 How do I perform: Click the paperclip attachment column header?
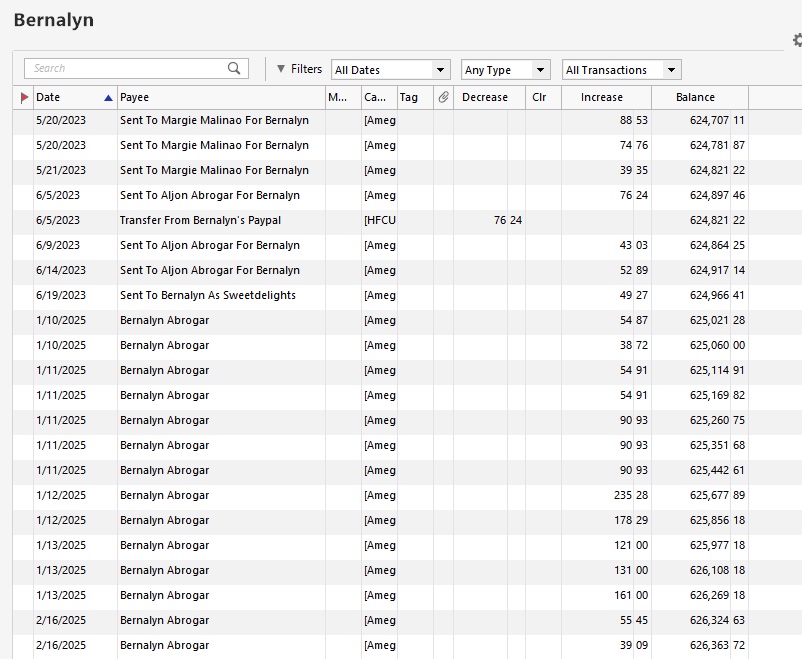point(443,97)
